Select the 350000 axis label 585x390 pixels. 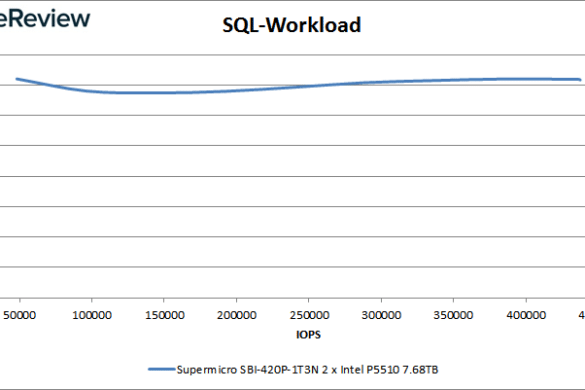(x=453, y=315)
